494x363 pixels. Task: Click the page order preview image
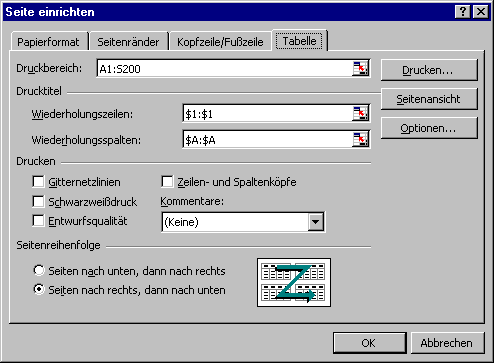click(x=294, y=282)
